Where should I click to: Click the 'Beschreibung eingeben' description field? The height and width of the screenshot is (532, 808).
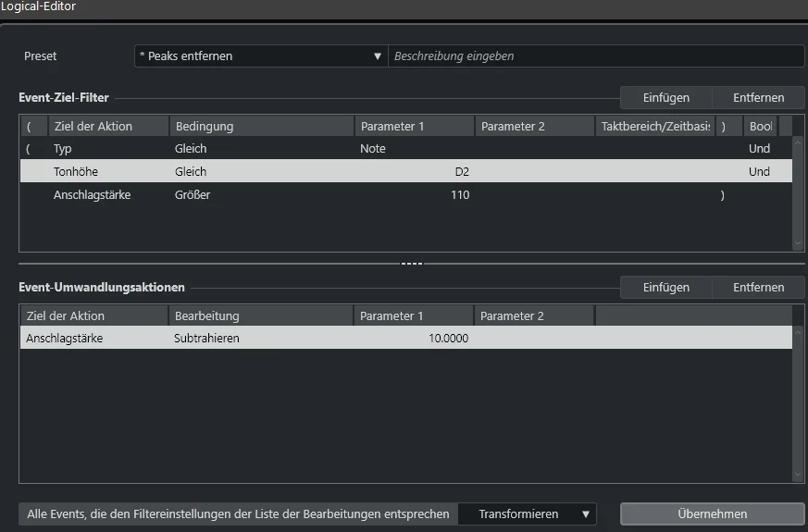(596, 56)
